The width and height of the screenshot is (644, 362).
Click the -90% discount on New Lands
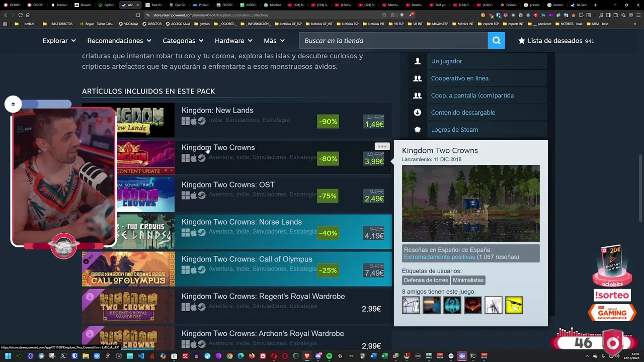pos(328,122)
